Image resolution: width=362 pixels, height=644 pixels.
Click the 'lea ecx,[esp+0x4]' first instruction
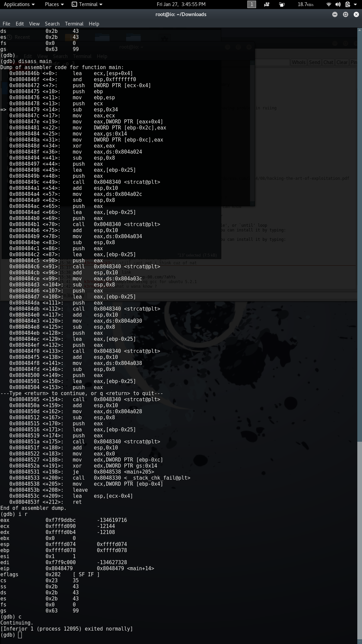(x=71, y=73)
